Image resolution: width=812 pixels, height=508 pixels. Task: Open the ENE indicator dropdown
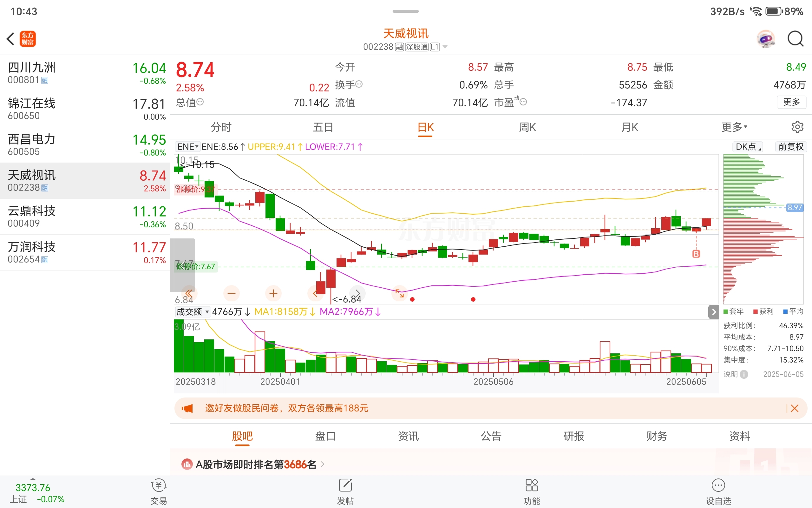[x=187, y=147]
